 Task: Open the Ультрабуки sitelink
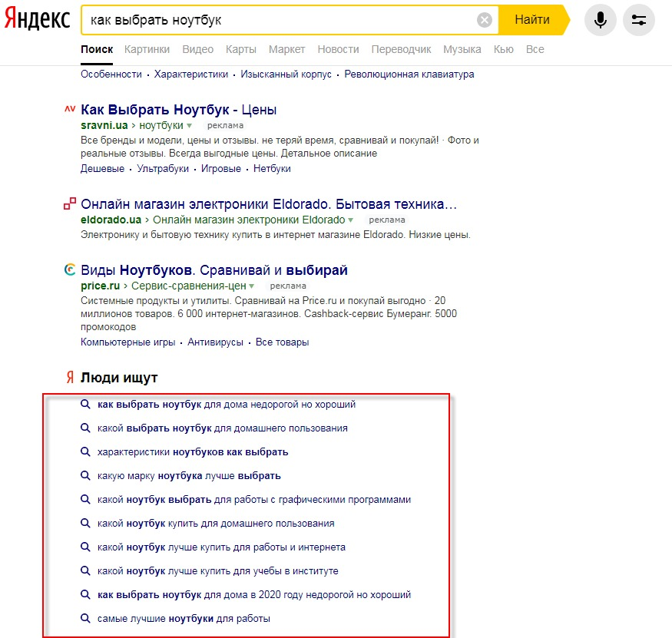click(163, 168)
